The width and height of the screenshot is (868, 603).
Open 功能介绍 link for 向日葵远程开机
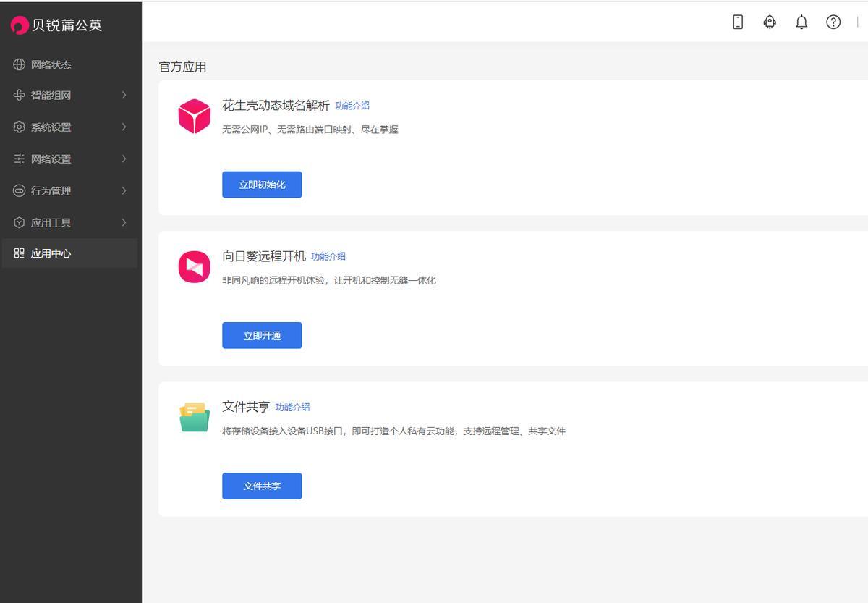tap(328, 256)
